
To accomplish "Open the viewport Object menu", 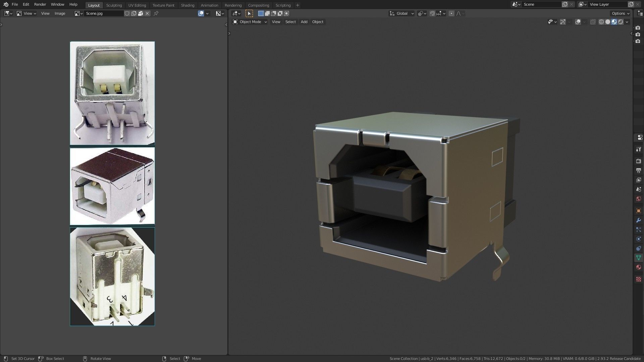I will (318, 22).
